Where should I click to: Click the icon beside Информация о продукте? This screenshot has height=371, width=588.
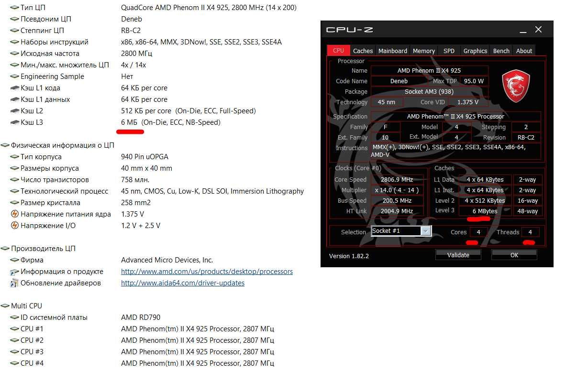[14, 272]
